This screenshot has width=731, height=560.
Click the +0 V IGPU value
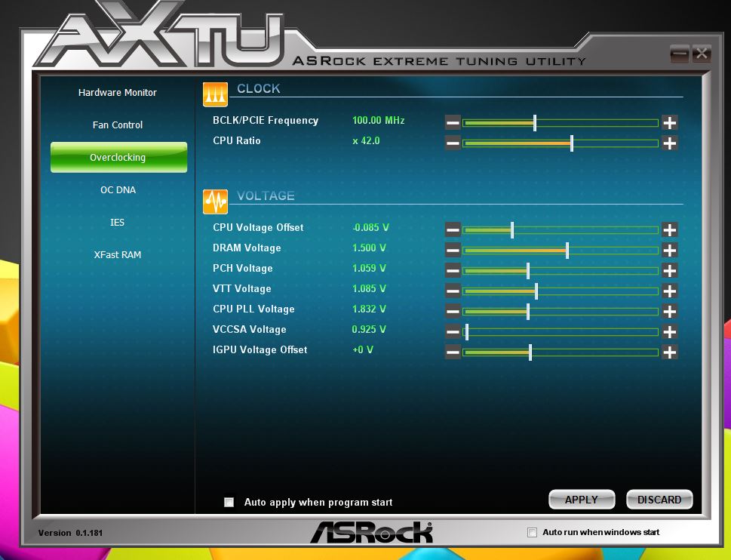click(363, 349)
